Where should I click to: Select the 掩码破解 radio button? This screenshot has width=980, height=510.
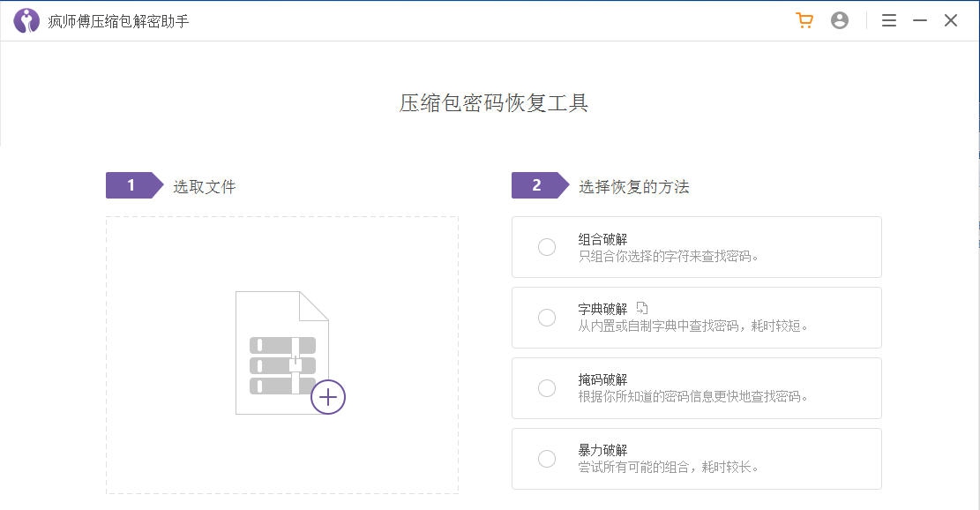(545, 388)
